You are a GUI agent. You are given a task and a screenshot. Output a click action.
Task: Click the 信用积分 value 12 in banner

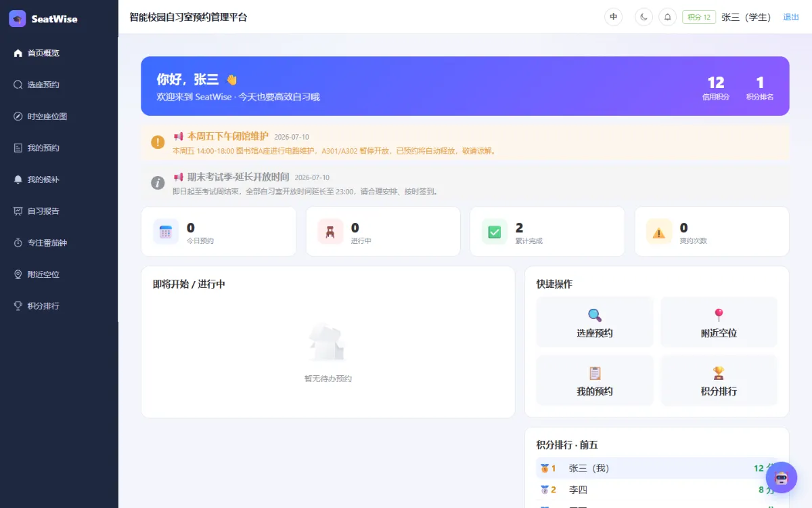point(716,83)
